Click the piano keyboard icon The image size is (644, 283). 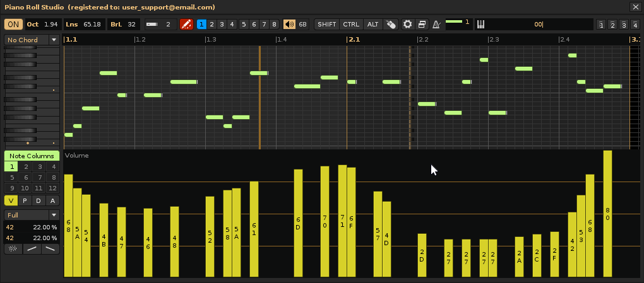click(x=480, y=25)
